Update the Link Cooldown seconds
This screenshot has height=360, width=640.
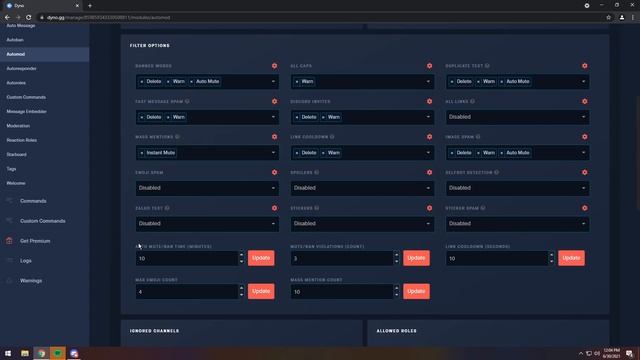click(571, 258)
